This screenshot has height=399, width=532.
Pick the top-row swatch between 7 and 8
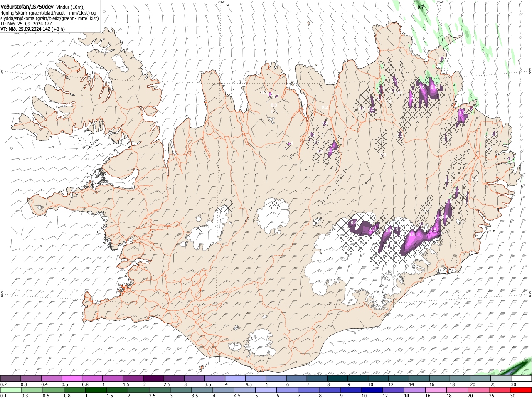317,379
